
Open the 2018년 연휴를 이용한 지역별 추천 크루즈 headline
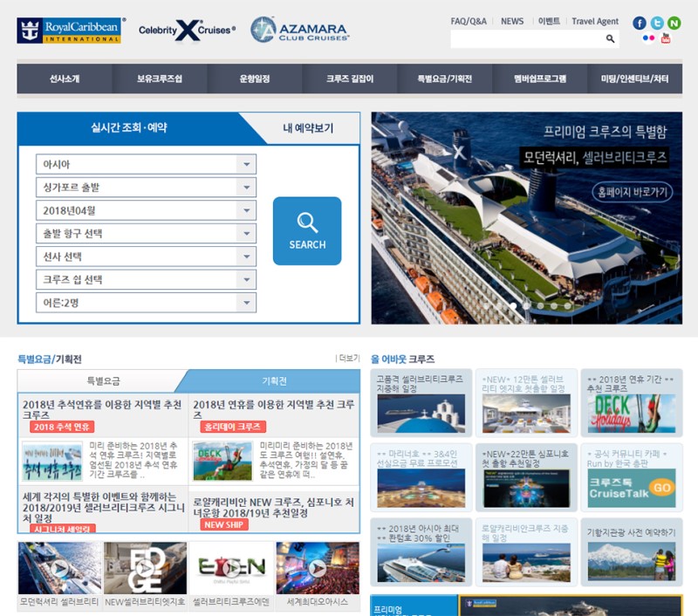coord(273,409)
